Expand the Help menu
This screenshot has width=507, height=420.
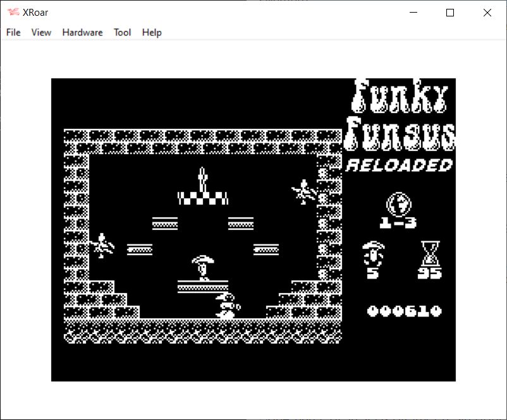(x=152, y=32)
